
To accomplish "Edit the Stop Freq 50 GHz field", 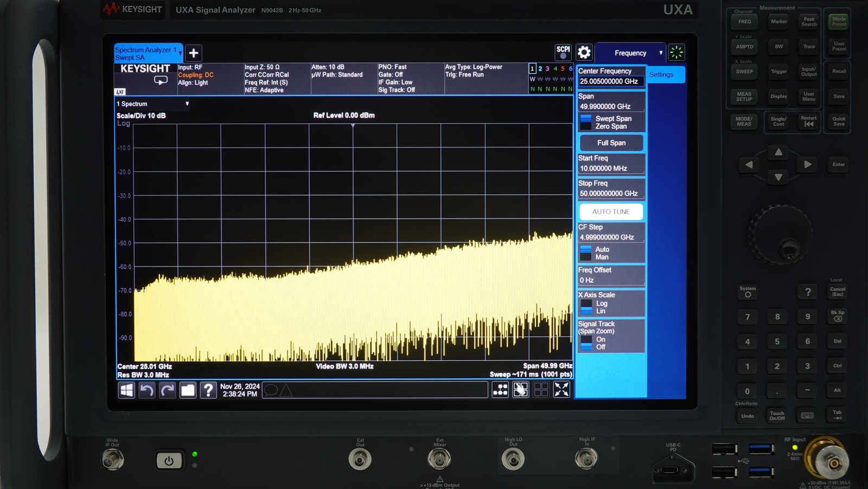I will click(611, 193).
